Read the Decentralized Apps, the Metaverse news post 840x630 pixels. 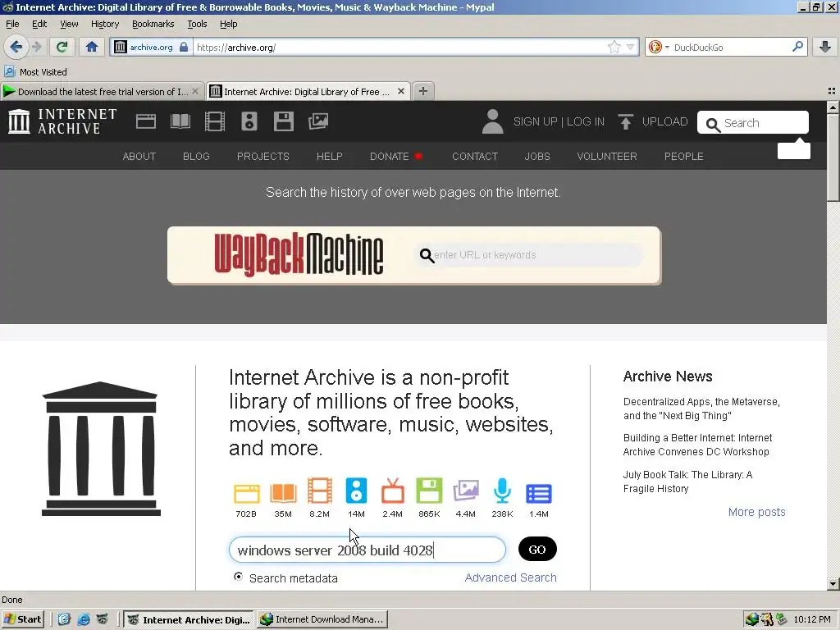pyautogui.click(x=702, y=409)
